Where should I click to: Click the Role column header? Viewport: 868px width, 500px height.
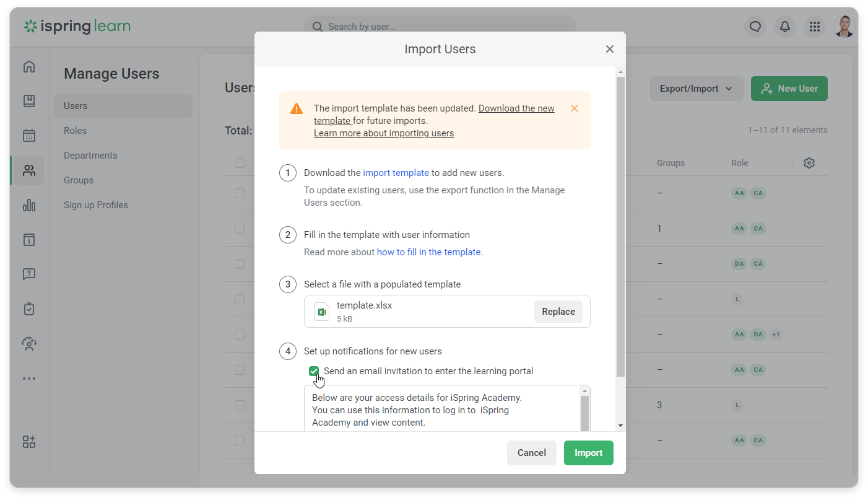tap(740, 163)
